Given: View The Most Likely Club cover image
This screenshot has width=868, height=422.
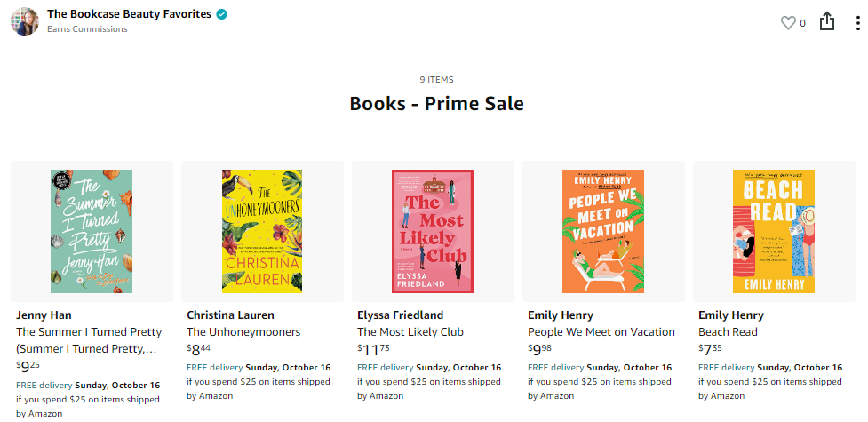Looking at the screenshot, I should (433, 231).
